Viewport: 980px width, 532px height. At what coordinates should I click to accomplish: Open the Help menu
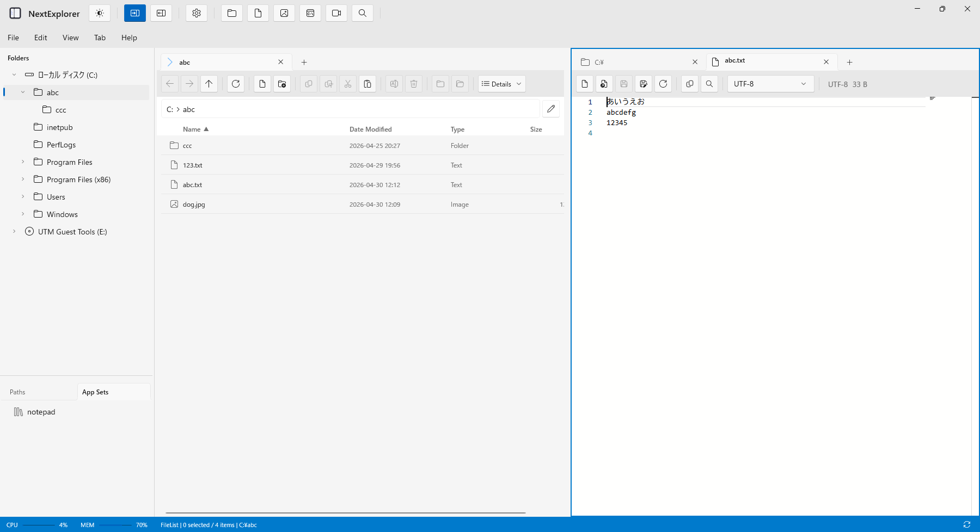[x=129, y=38]
